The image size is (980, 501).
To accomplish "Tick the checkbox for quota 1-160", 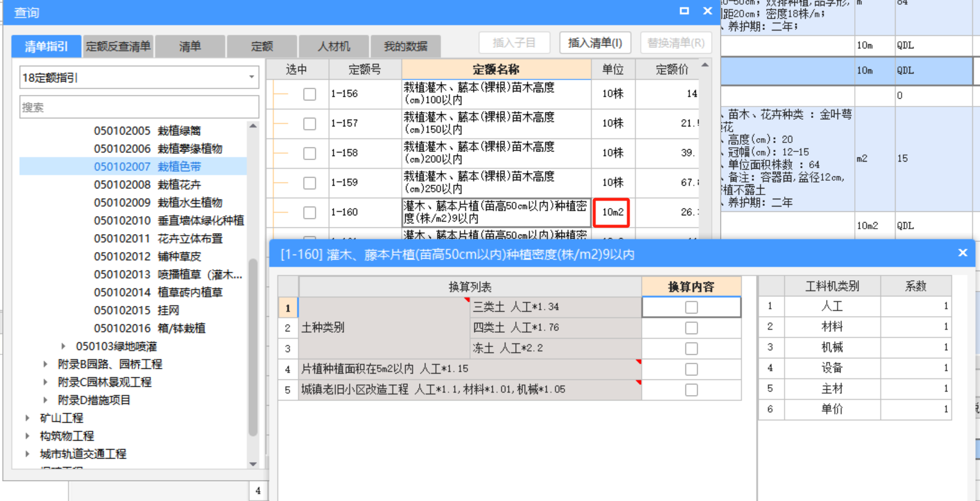I will (309, 212).
